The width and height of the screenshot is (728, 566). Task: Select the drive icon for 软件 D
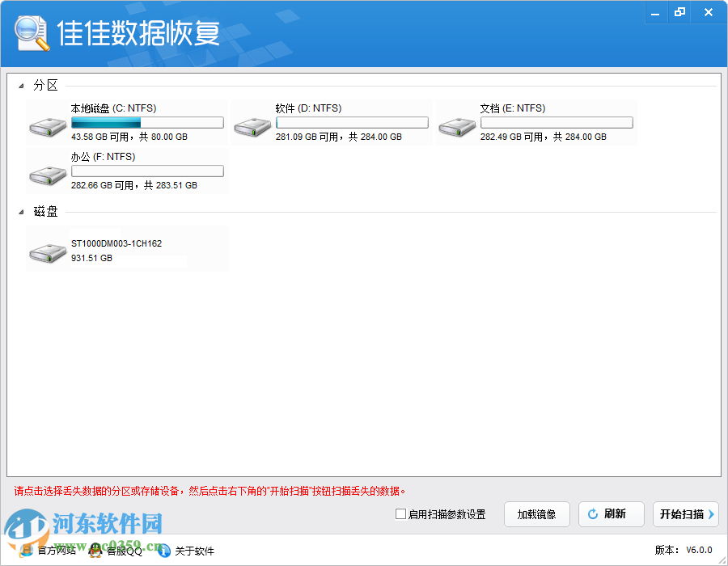(252, 127)
